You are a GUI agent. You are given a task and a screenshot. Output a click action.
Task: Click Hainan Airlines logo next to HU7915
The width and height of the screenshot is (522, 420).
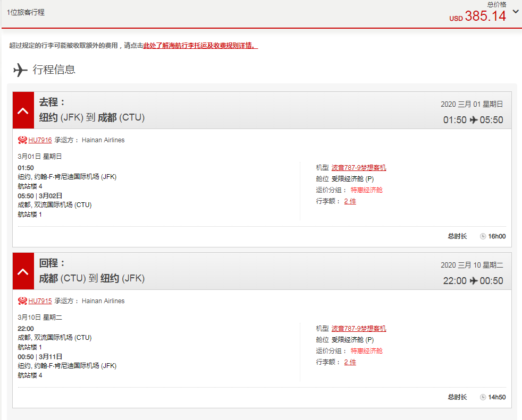pos(22,301)
